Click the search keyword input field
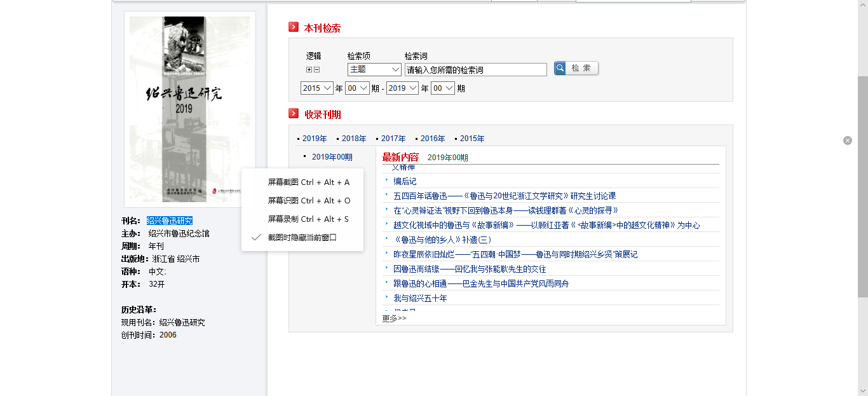 [475, 70]
